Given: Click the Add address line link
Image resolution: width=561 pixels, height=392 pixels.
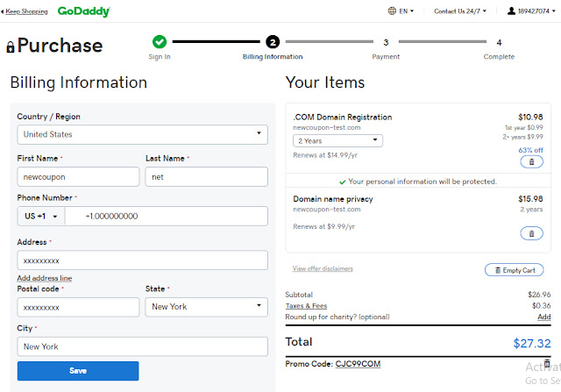Looking at the screenshot, I should coord(45,278).
